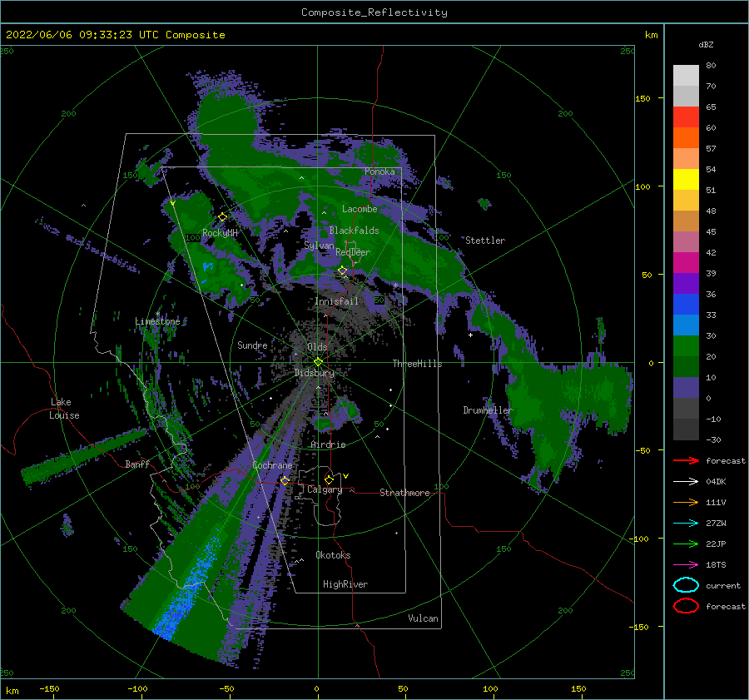Click the Innisfail city label
Image resolution: width=749 pixels, height=700 pixels.
[x=336, y=301]
